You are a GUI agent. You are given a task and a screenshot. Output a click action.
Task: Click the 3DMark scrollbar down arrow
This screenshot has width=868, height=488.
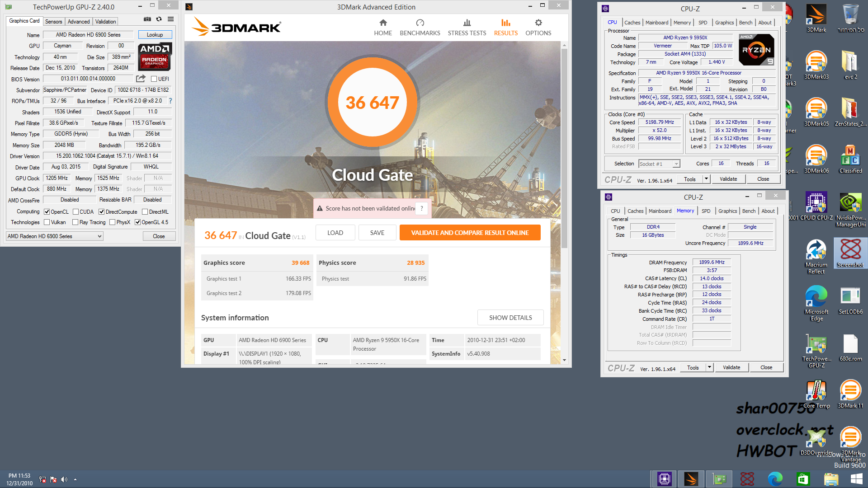point(564,361)
